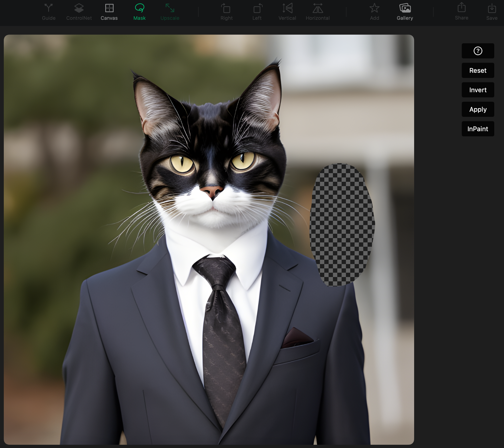Rotate image Left
504x448 pixels.
coord(257,9)
